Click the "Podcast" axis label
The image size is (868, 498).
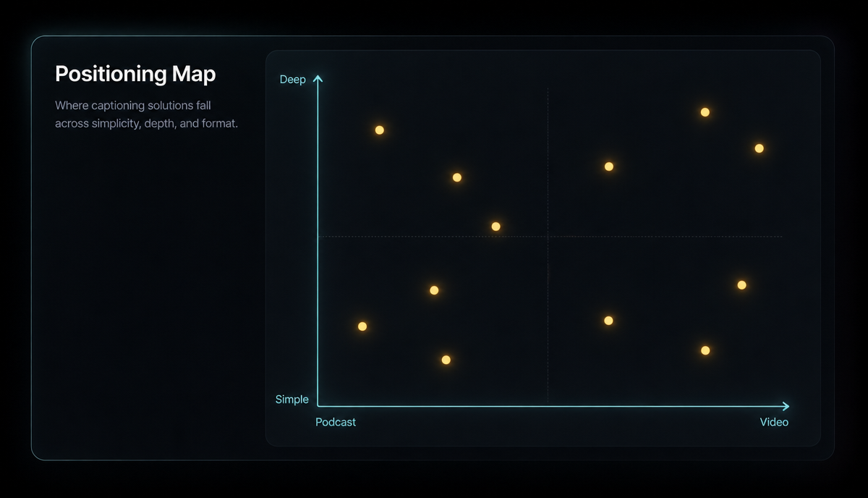336,422
